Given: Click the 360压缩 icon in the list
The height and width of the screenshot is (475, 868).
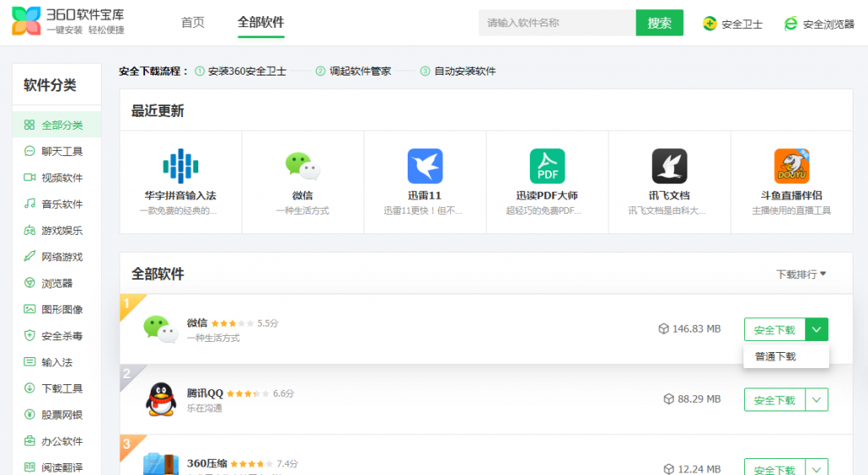Looking at the screenshot, I should coord(160,465).
